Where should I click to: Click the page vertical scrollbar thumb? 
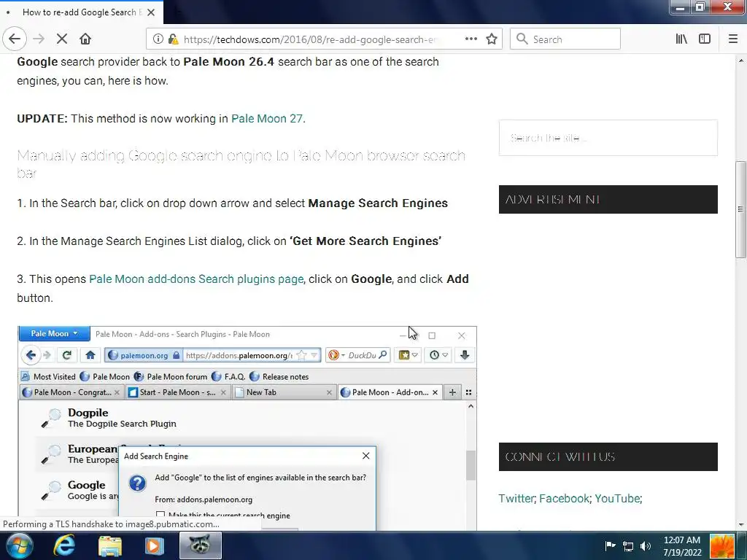(741, 209)
